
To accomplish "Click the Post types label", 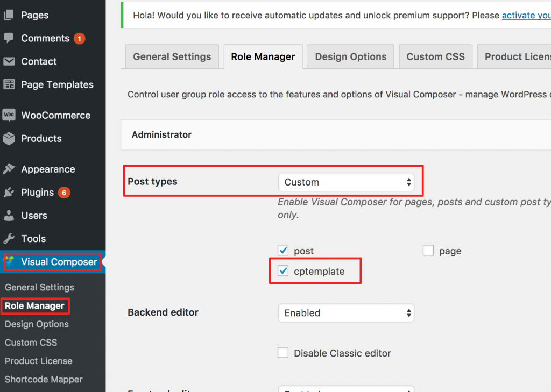I will pyautogui.click(x=152, y=182).
